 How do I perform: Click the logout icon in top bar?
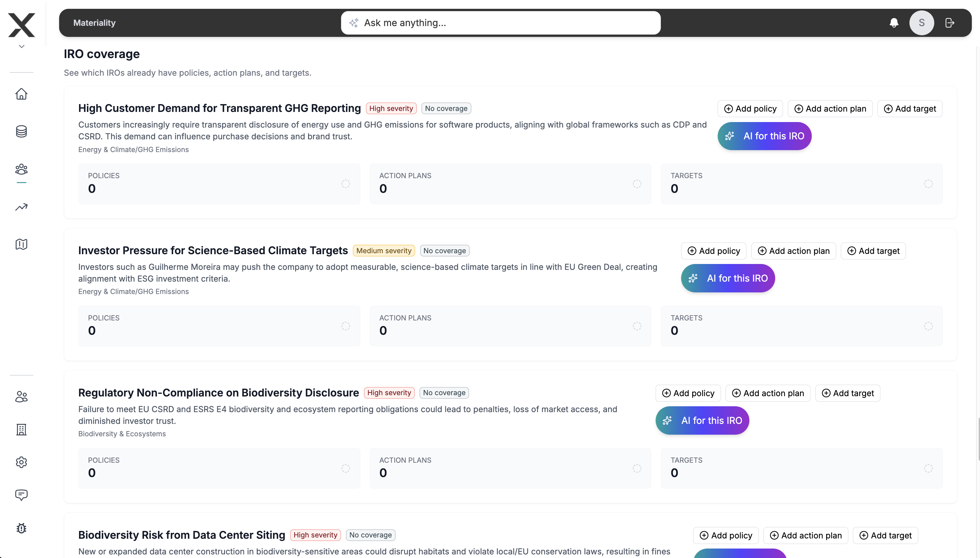pos(950,23)
